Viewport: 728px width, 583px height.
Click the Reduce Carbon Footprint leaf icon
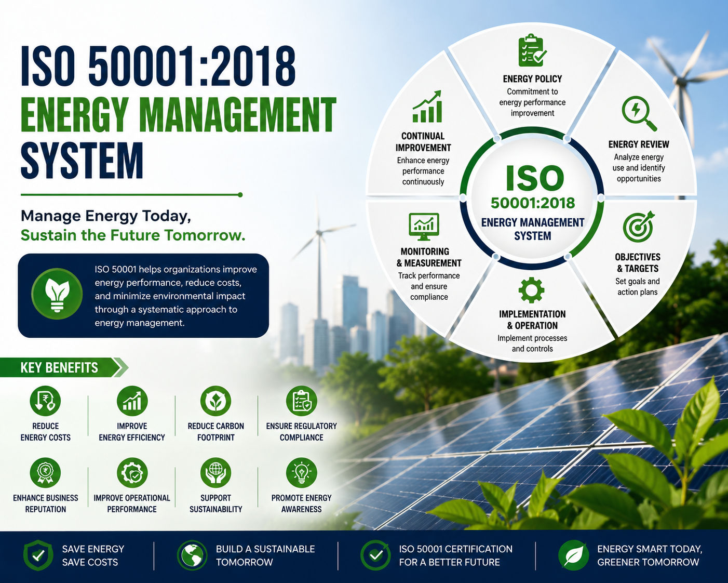coord(215,401)
